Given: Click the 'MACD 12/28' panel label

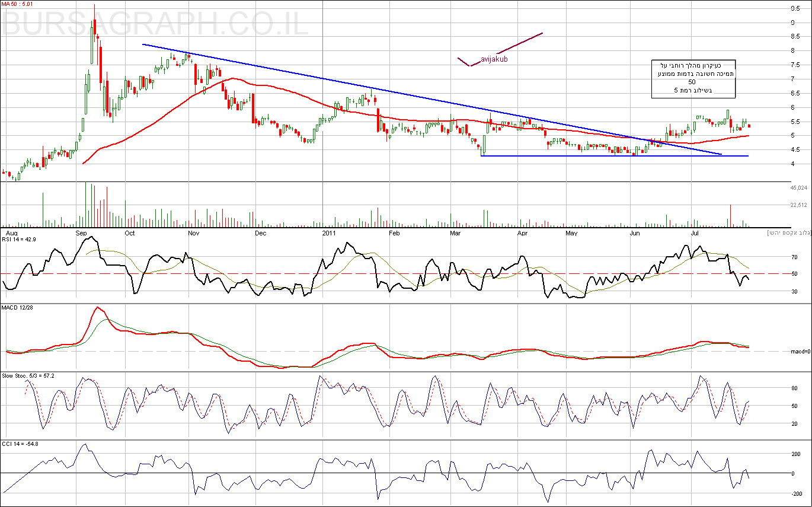Looking at the screenshot, I should point(18,307).
